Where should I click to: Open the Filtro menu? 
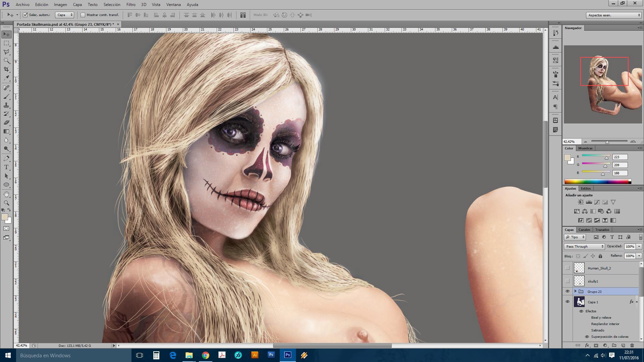point(131,4)
